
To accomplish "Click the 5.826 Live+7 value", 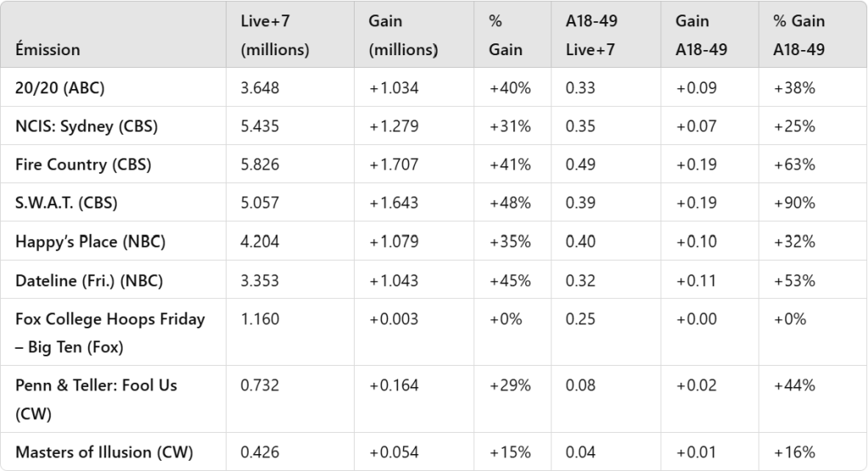I will point(260,165).
